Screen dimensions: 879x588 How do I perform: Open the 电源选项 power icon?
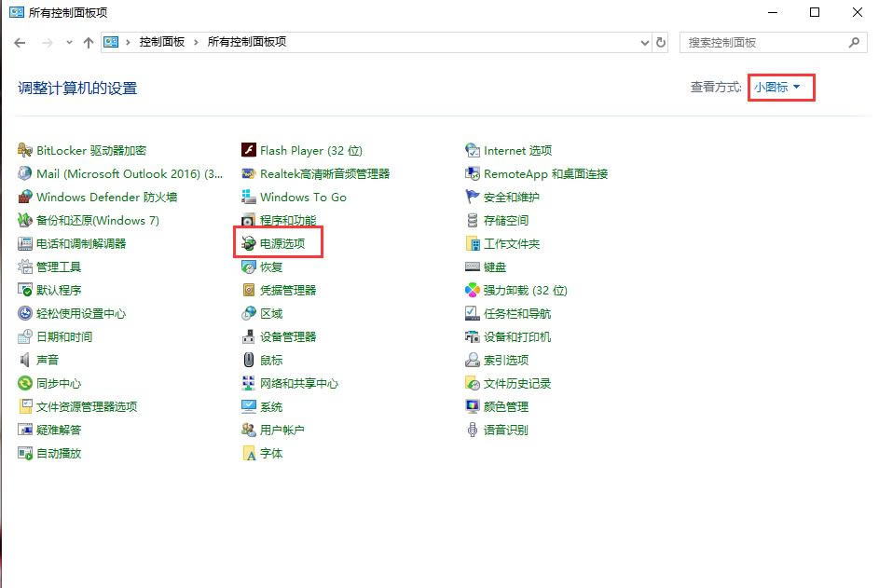pyautogui.click(x=248, y=244)
